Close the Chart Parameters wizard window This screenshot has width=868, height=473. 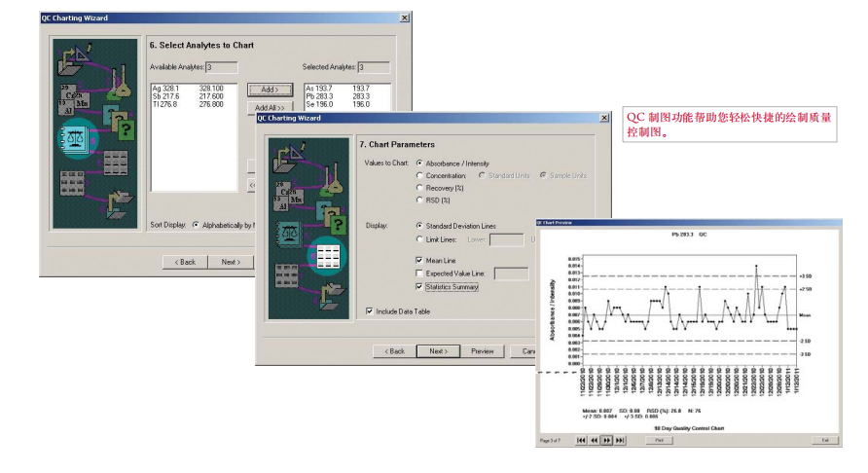604,118
